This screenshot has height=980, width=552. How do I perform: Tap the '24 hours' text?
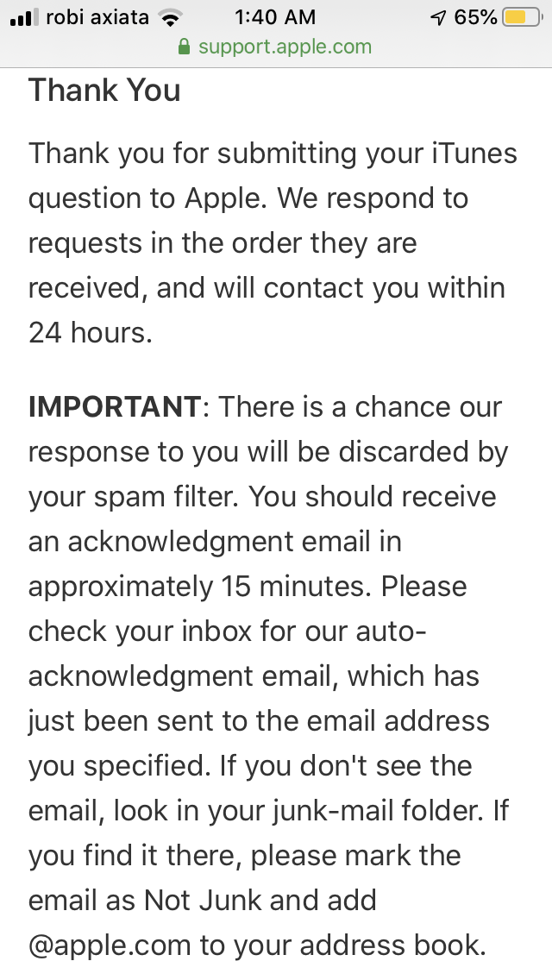click(x=90, y=332)
